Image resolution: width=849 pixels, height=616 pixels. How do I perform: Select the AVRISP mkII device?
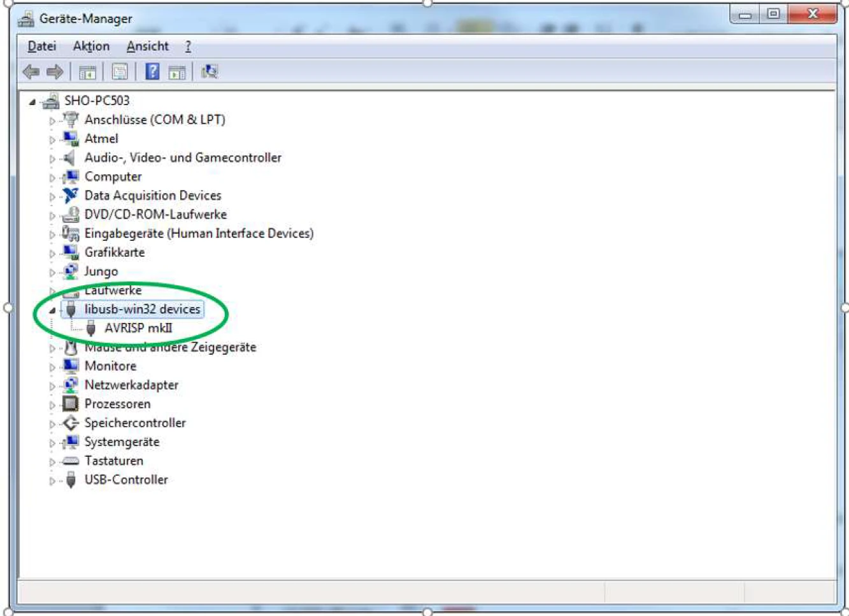138,328
